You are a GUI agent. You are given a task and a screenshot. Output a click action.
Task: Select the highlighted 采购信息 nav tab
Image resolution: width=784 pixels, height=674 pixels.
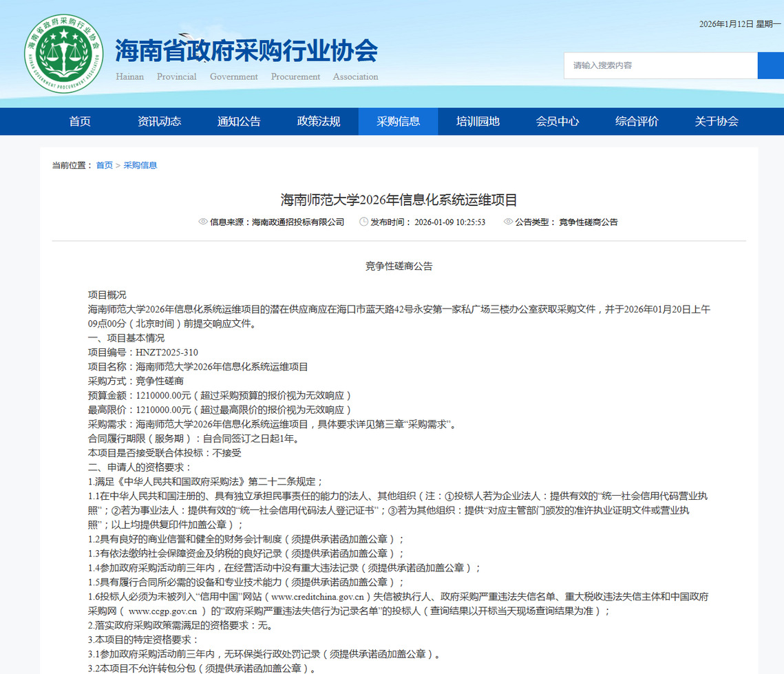pyautogui.click(x=398, y=121)
